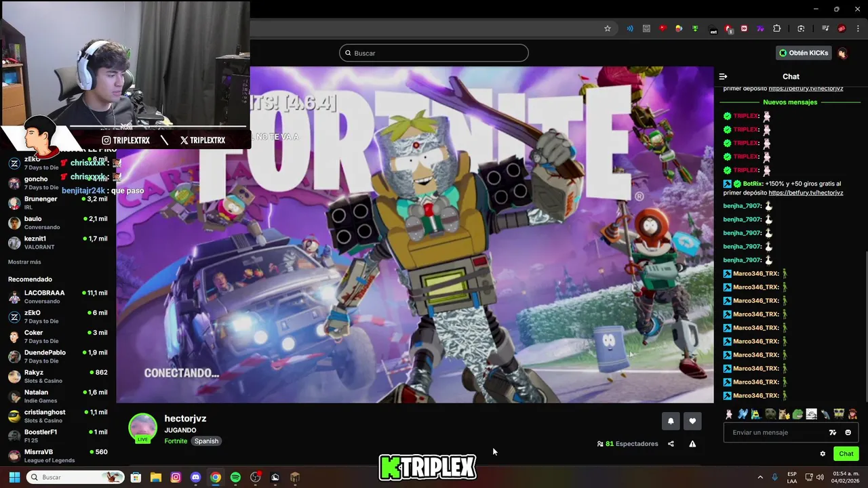The image size is (868, 488).
Task: Open Natalan Indie Games channel
Action: [x=58, y=396]
